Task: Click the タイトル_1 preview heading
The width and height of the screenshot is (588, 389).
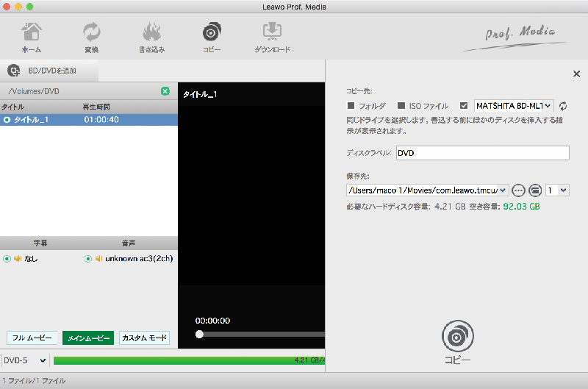Action: pyautogui.click(x=200, y=94)
